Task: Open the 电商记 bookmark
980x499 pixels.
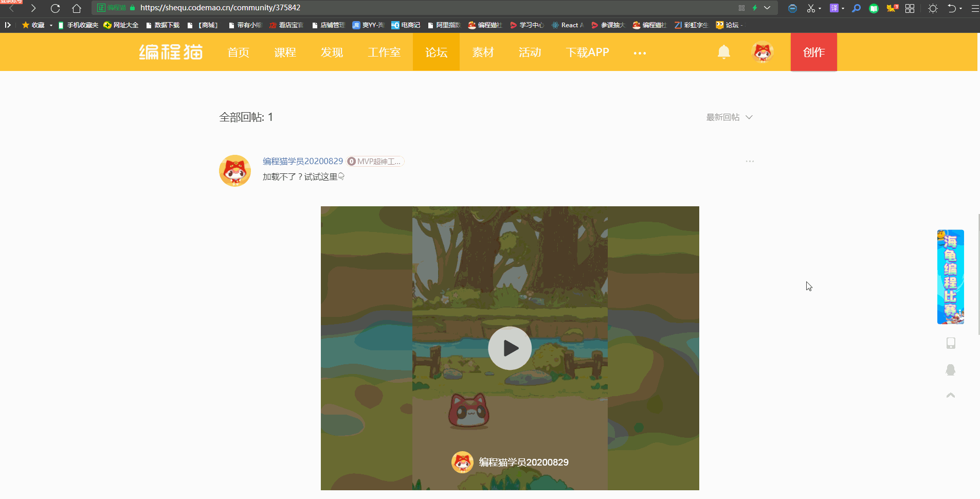Action: (x=406, y=25)
